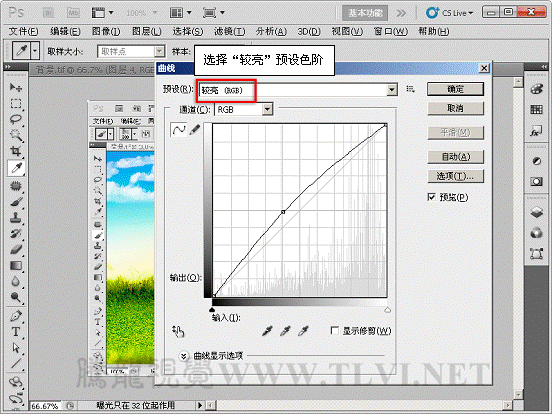Image resolution: width=552 pixels, height=414 pixels.
Task: Close the Curves dialog
Action: pyautogui.click(x=484, y=68)
